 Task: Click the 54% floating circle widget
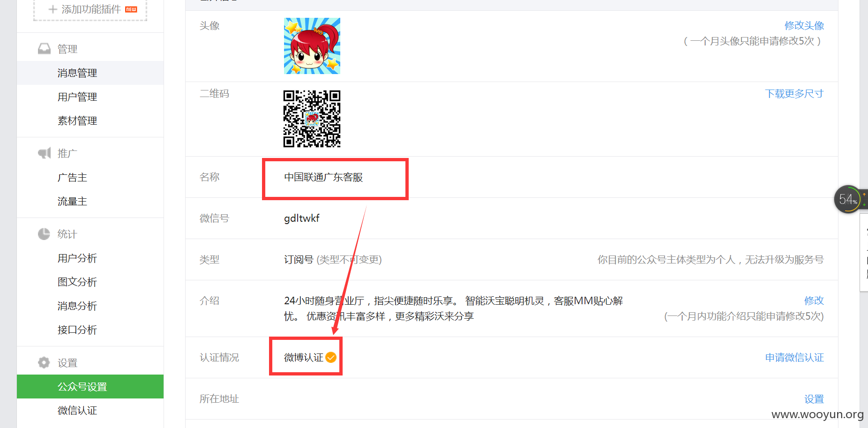click(x=848, y=199)
